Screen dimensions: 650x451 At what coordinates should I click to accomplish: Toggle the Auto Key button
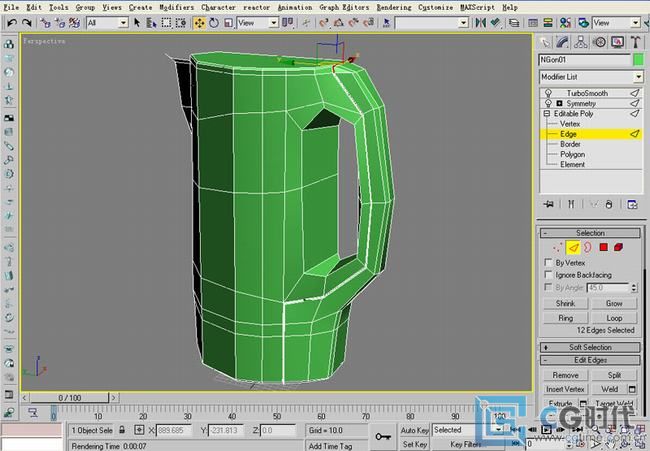click(x=415, y=430)
